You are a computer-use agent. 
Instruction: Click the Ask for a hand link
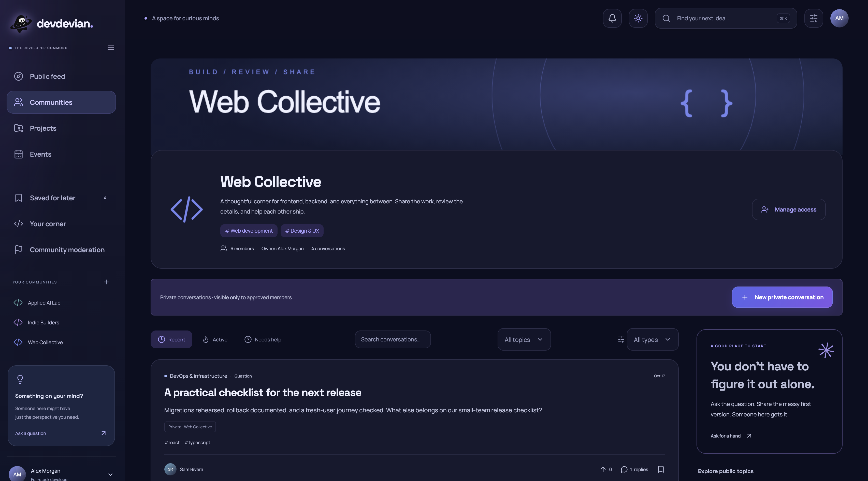[x=731, y=436]
